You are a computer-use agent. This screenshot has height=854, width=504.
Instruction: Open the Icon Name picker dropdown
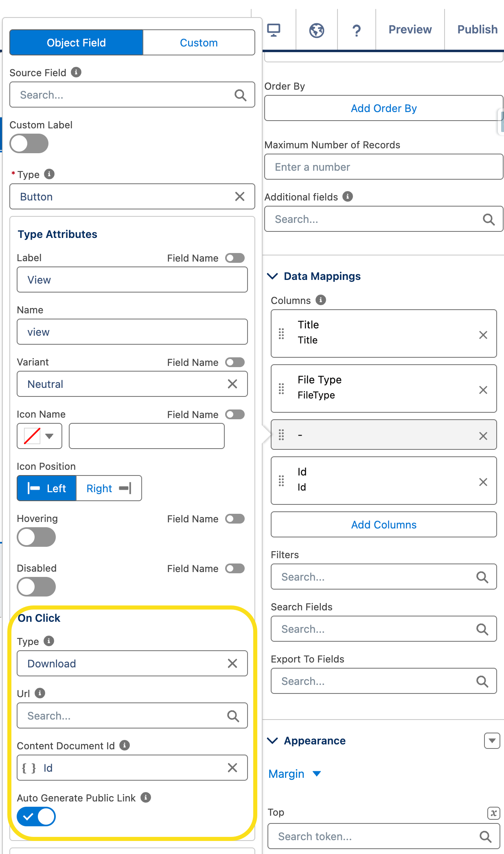pos(39,436)
